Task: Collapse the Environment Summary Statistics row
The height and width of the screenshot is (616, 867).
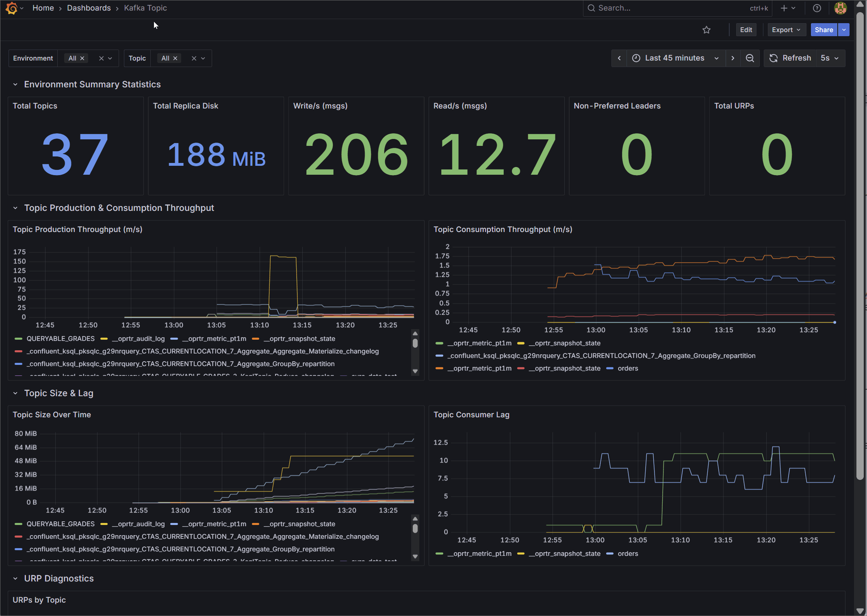Action: [15, 85]
